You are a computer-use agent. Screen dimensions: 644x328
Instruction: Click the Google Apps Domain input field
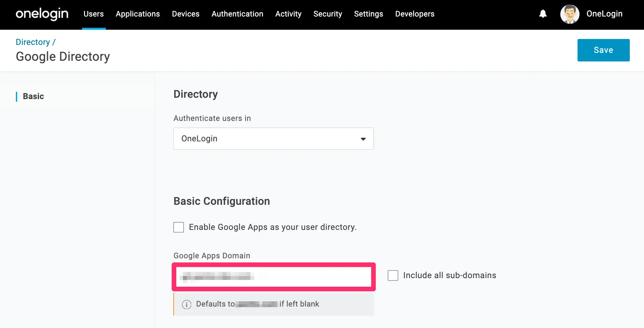[274, 277]
